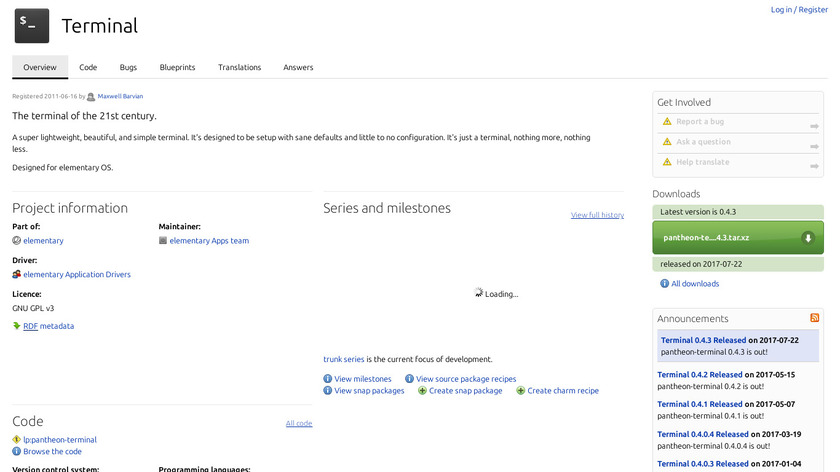The image size is (840, 472).
Task: Click the driver icon beside elementary Application Drivers
Action: pos(17,274)
